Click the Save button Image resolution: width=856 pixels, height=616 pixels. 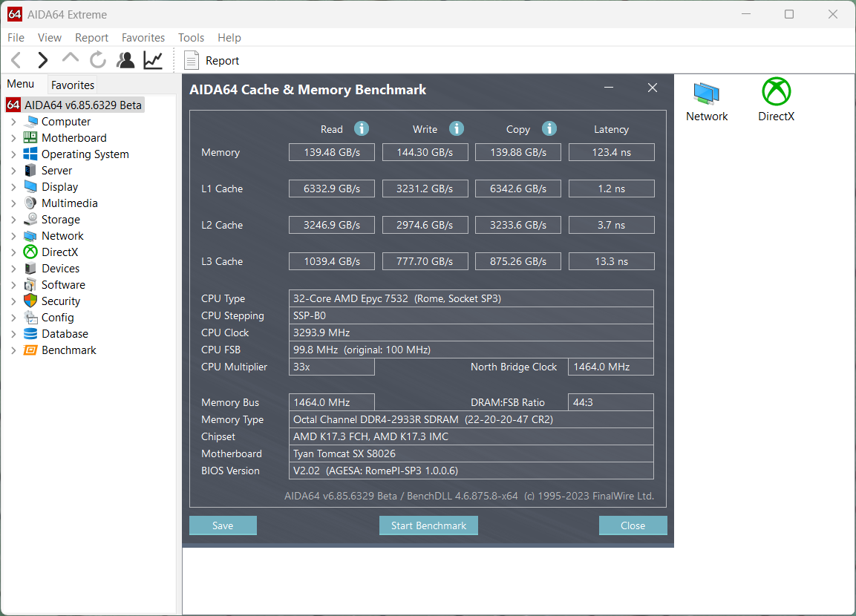tap(223, 525)
